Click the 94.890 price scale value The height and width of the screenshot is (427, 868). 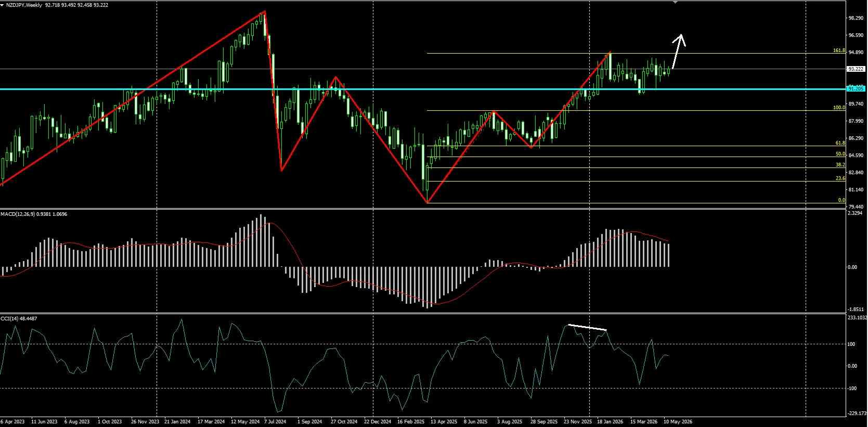856,53
